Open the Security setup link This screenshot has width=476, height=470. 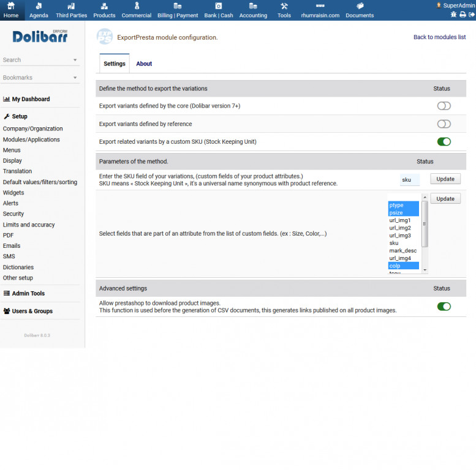click(x=13, y=214)
